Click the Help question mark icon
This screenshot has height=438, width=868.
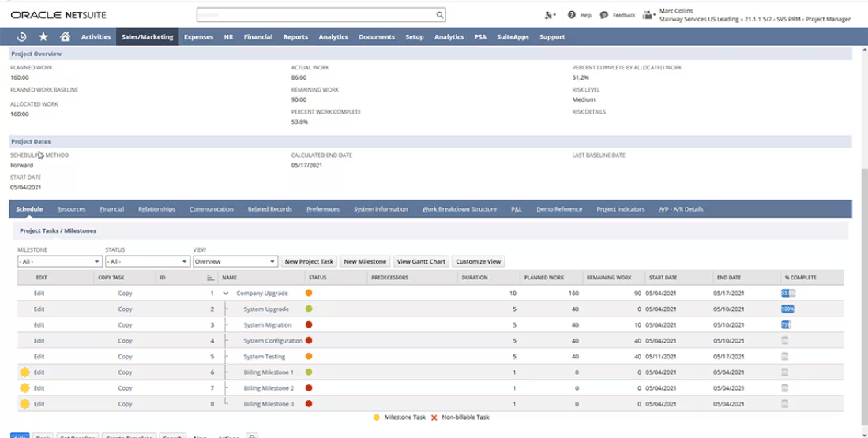pyautogui.click(x=571, y=15)
